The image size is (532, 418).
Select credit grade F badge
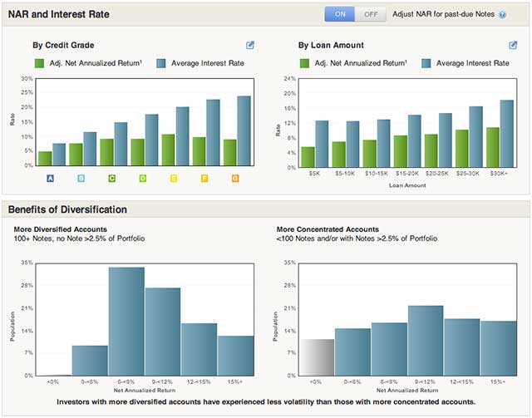click(x=204, y=179)
